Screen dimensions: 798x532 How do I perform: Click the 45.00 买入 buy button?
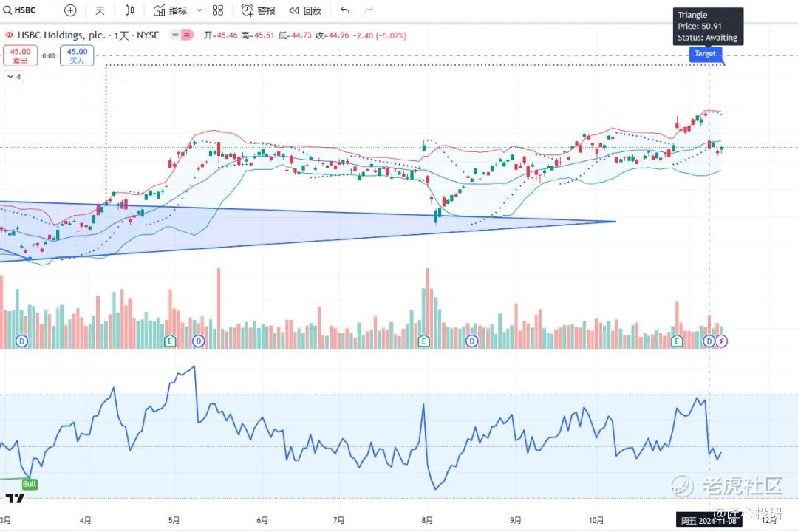click(77, 55)
